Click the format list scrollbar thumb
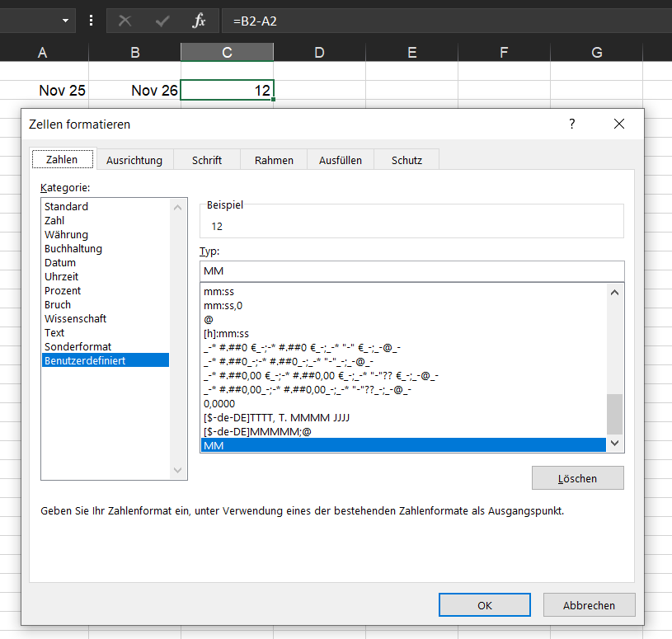Screen dimensions: 672x639 pos(614,415)
